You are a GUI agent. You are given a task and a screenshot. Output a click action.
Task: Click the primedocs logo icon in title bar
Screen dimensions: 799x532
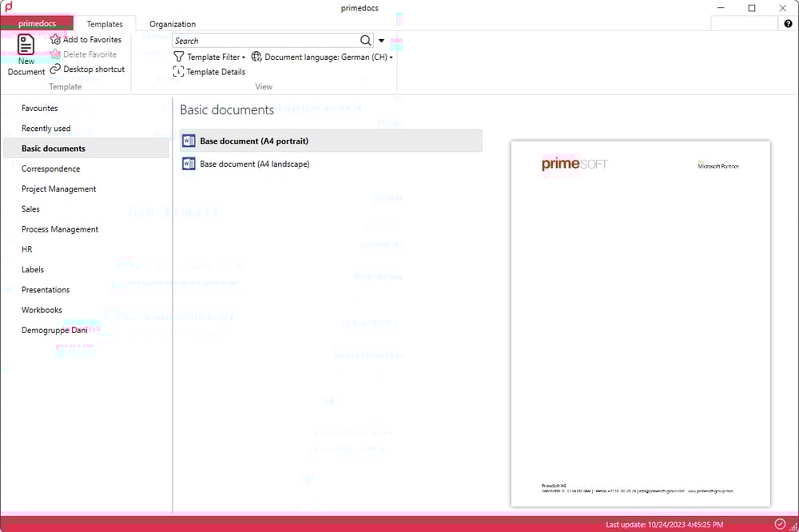8,6
